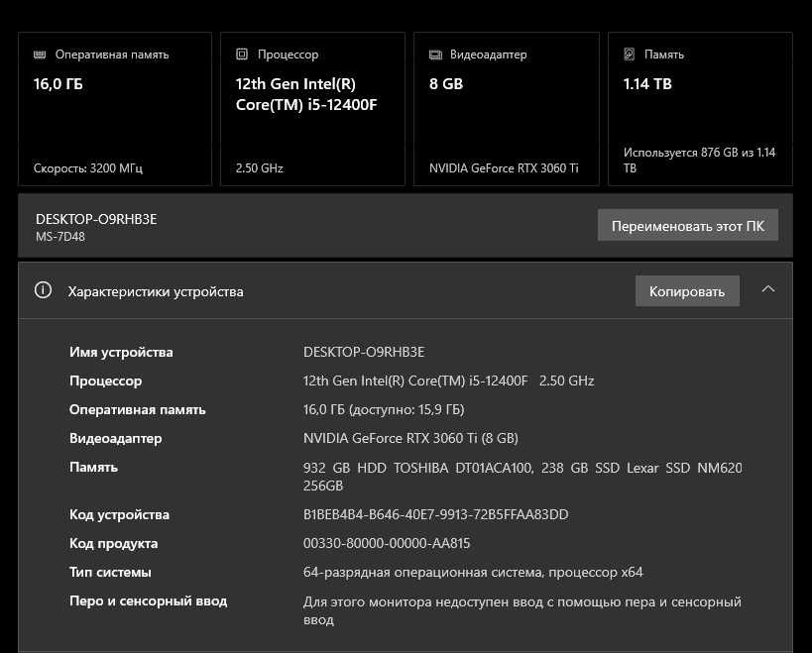Click the RAM chip icon beside Оперативная память
This screenshot has height=653, width=812.
pyautogui.click(x=40, y=54)
